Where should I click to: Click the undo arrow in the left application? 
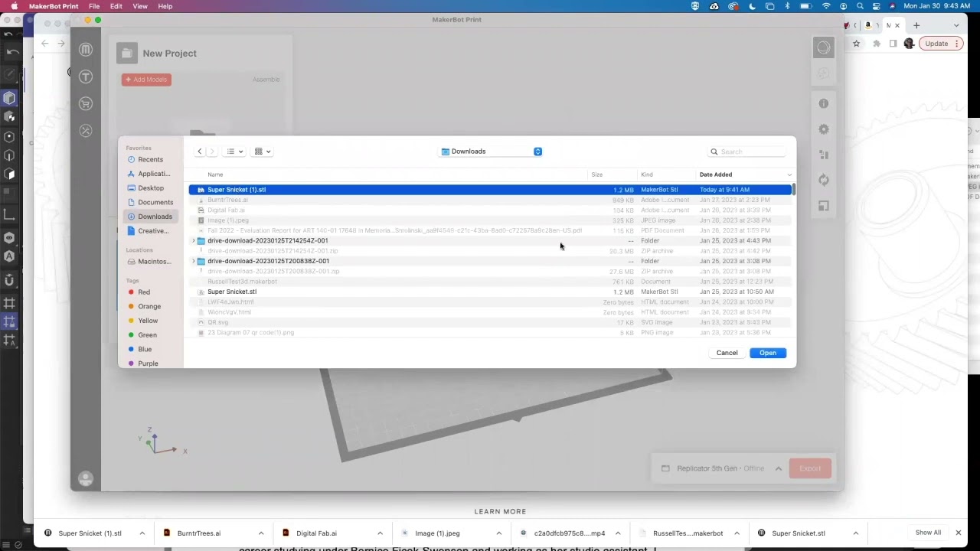(x=13, y=52)
